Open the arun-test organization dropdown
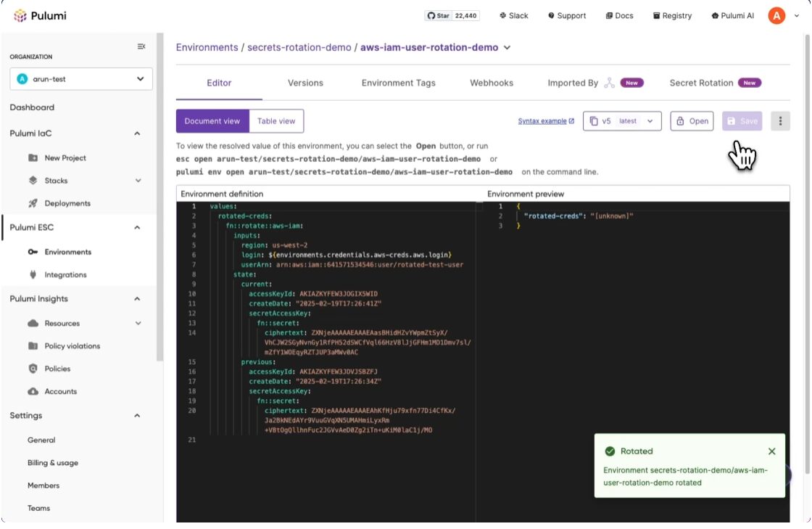The height and width of the screenshot is (529, 812). 80,79
